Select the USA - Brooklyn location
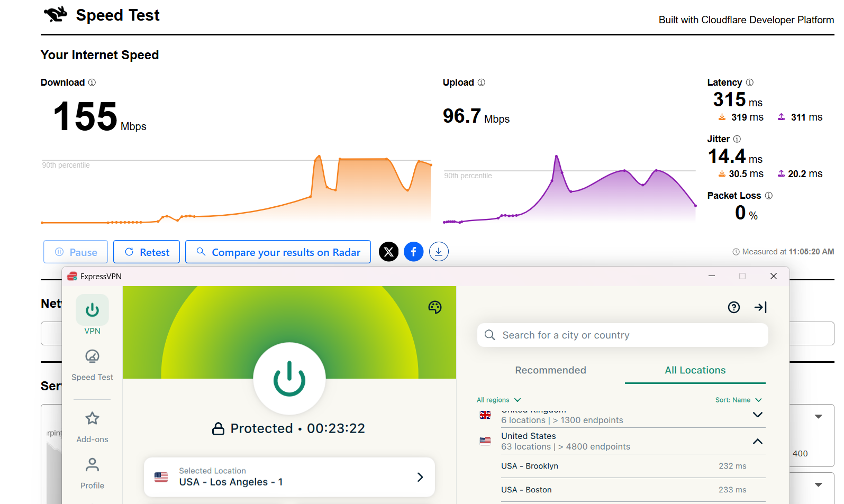Image resolution: width=844 pixels, height=504 pixels. point(633,466)
